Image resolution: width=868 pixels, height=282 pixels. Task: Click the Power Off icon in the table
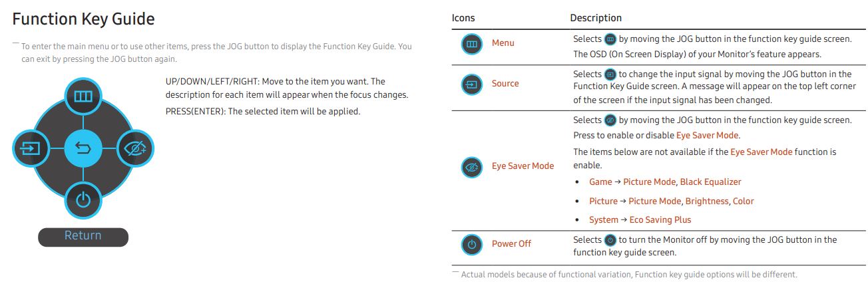tap(471, 244)
